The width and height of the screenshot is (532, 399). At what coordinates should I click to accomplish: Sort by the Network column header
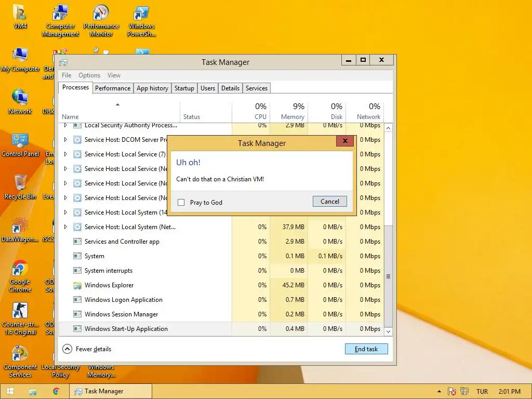[365, 112]
